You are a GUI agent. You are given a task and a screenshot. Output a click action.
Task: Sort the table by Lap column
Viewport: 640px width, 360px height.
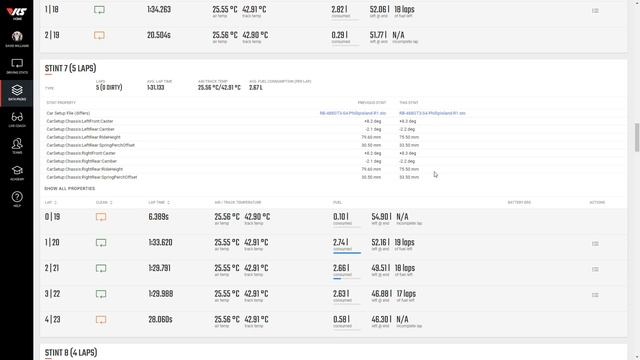[51, 202]
